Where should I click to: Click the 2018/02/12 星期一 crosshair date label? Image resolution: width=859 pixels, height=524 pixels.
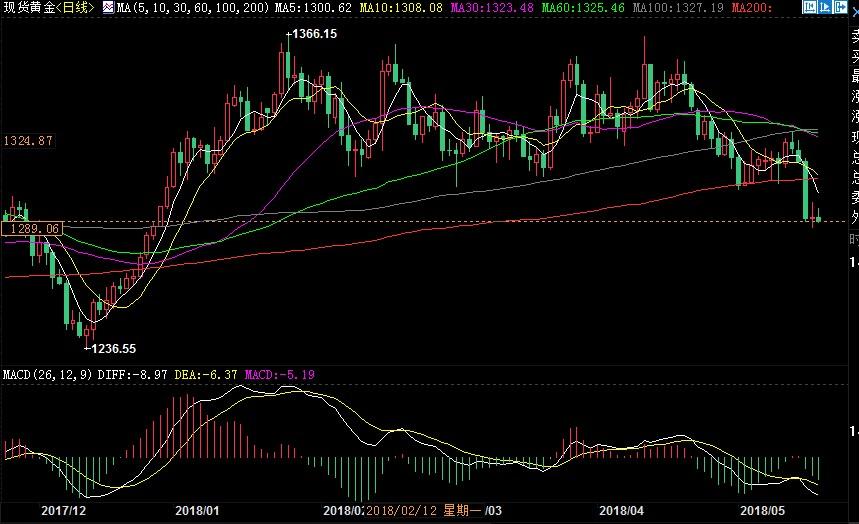423,510
